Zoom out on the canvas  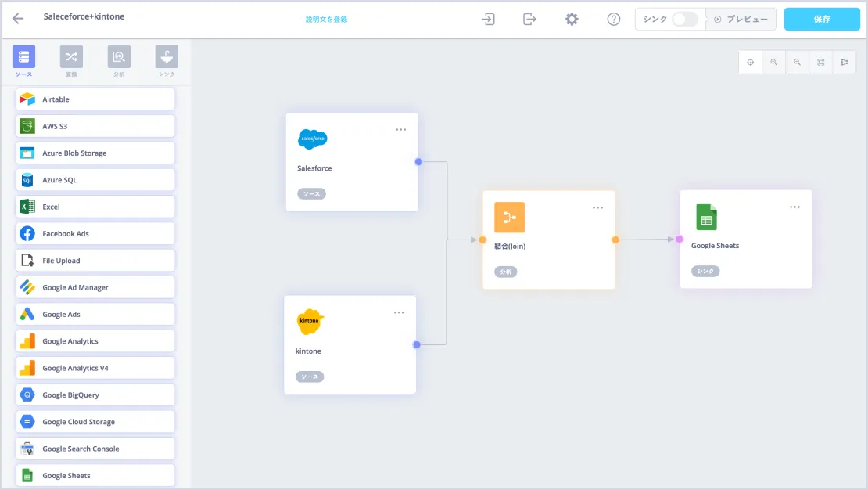(797, 62)
